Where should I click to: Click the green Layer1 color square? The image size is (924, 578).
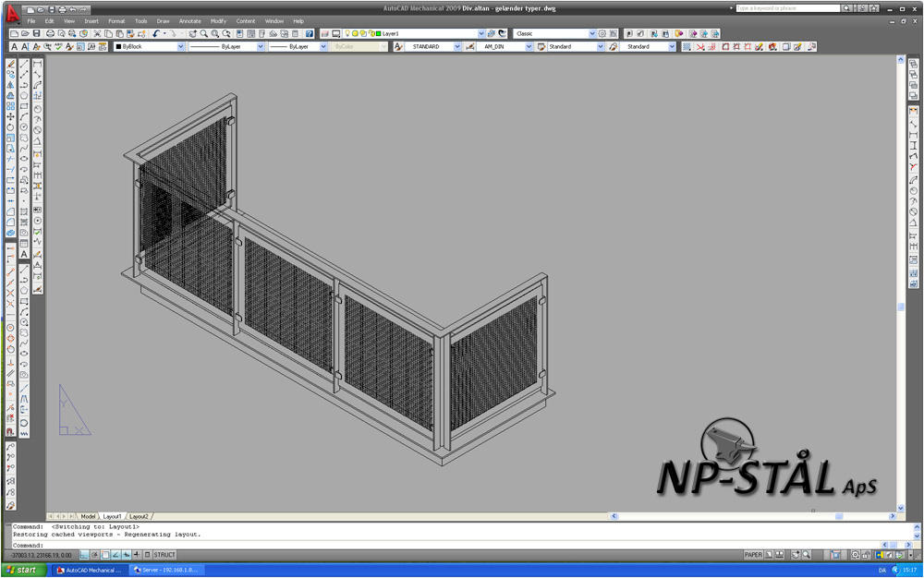378,33
